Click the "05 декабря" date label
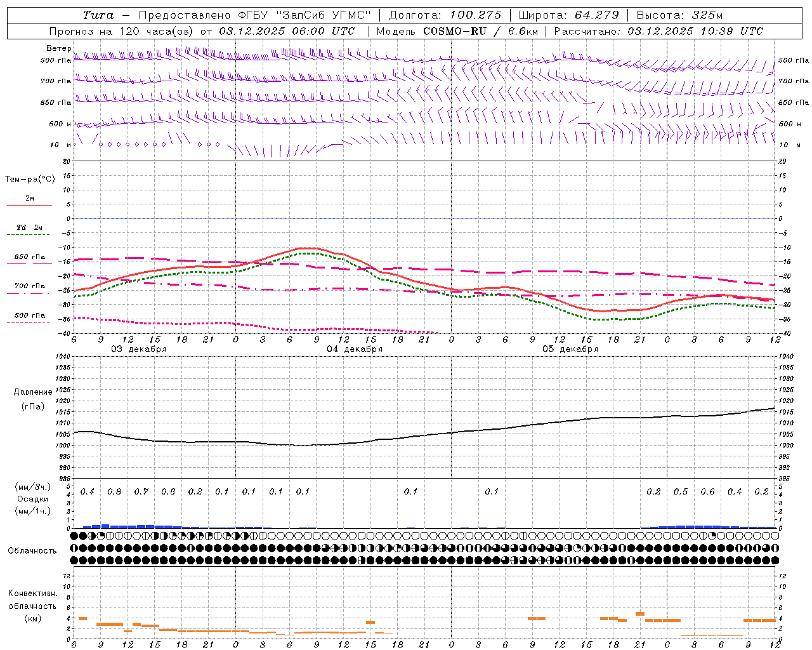812x650 pixels. point(570,349)
